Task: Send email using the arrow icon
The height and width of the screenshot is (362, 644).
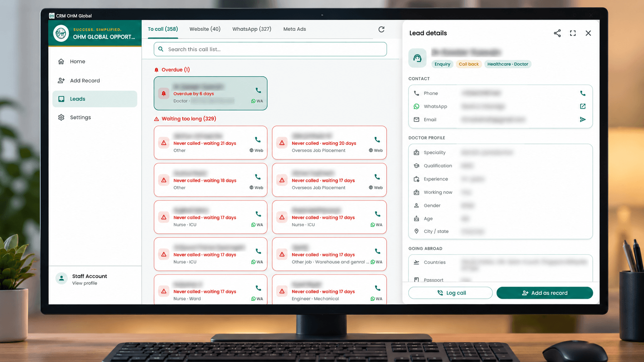Action: [x=583, y=120]
